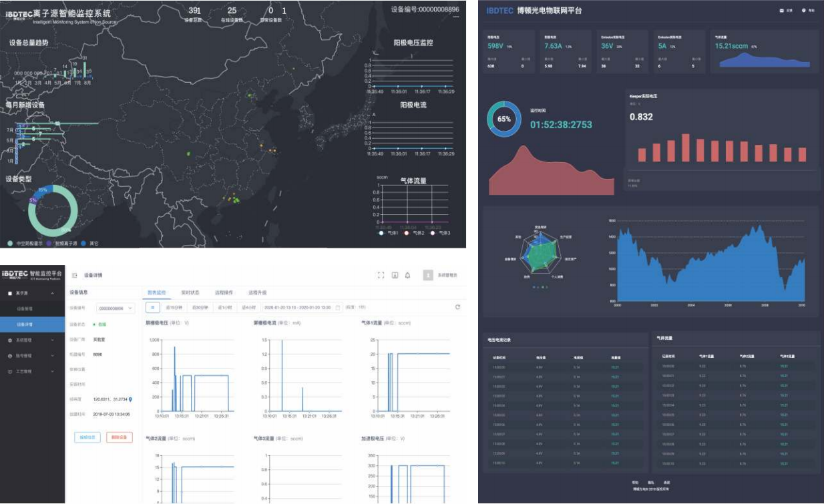Toggle the 气体1 legend series
Viewport: 824px width, 504px height.
[389, 233]
